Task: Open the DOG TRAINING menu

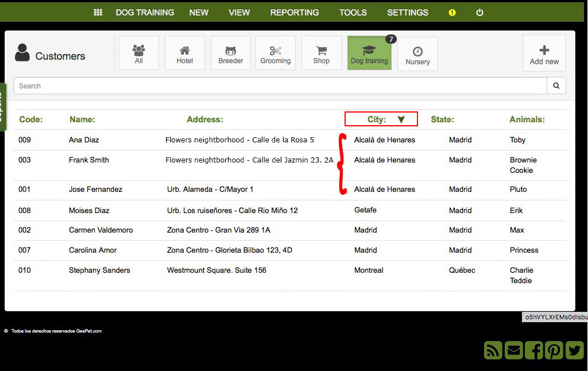Action: coord(145,13)
